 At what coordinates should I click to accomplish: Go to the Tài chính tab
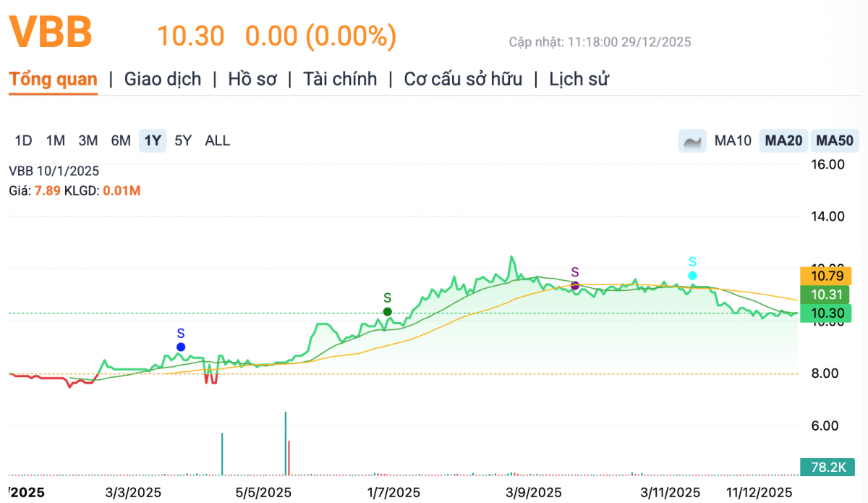coord(340,79)
